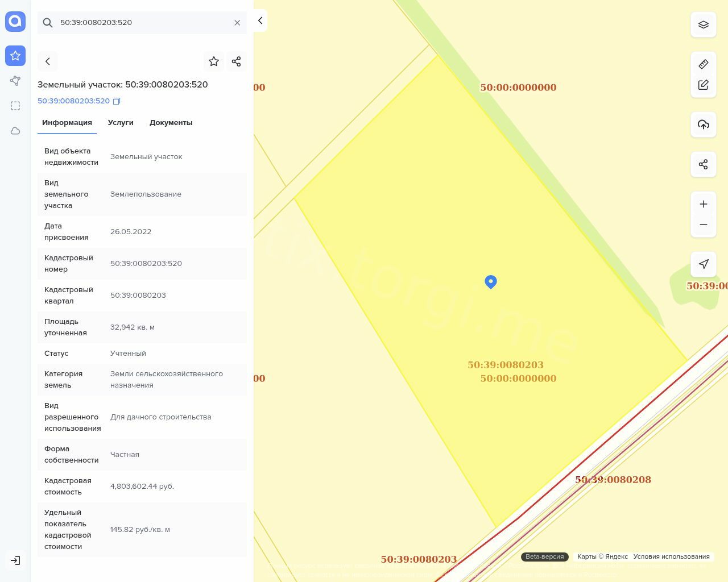Switch to the Документы tab

point(171,123)
